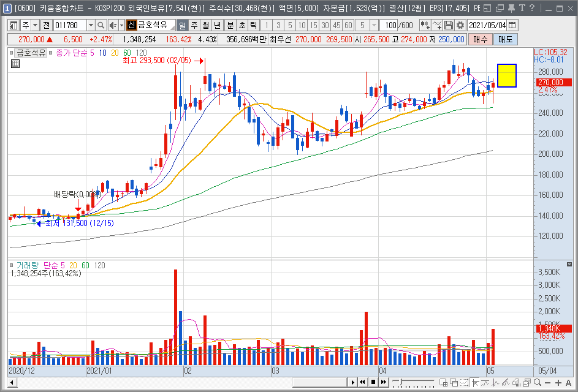Open the interval value dropdown arrow
This screenshot has height=392, width=578.
374,26
